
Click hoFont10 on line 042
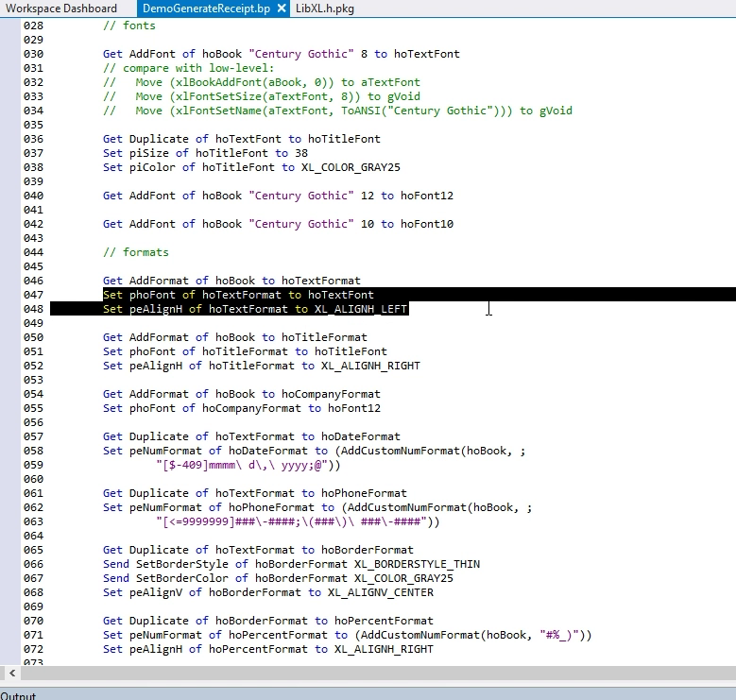427,224
